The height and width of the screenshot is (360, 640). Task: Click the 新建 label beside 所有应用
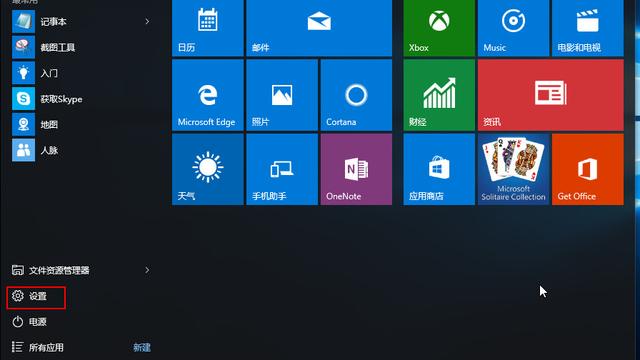click(x=142, y=347)
